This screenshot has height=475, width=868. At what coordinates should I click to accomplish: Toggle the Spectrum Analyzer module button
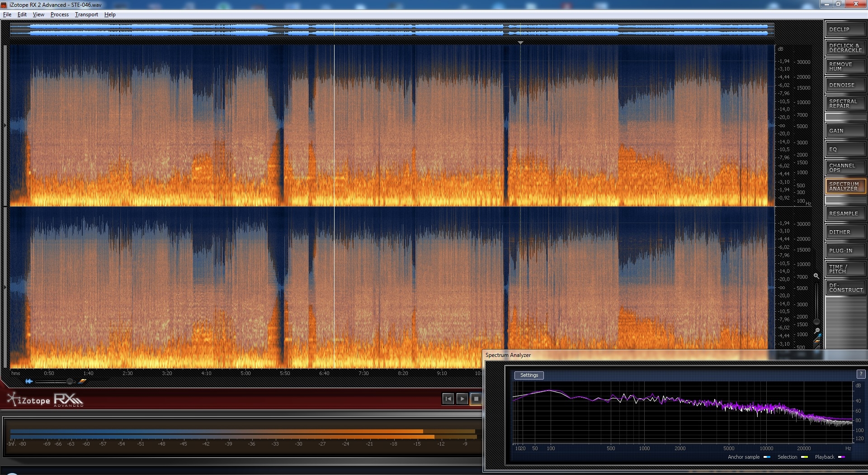(845, 186)
